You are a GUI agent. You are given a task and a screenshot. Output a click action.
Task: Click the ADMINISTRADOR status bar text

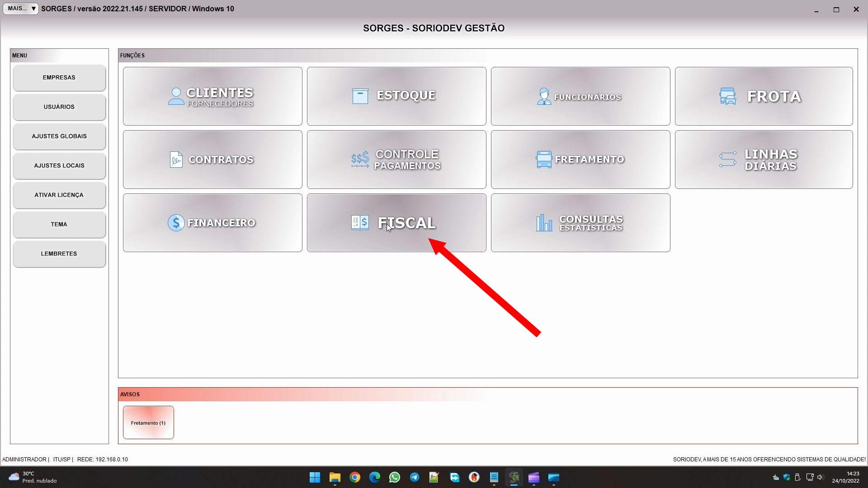pyautogui.click(x=24, y=460)
